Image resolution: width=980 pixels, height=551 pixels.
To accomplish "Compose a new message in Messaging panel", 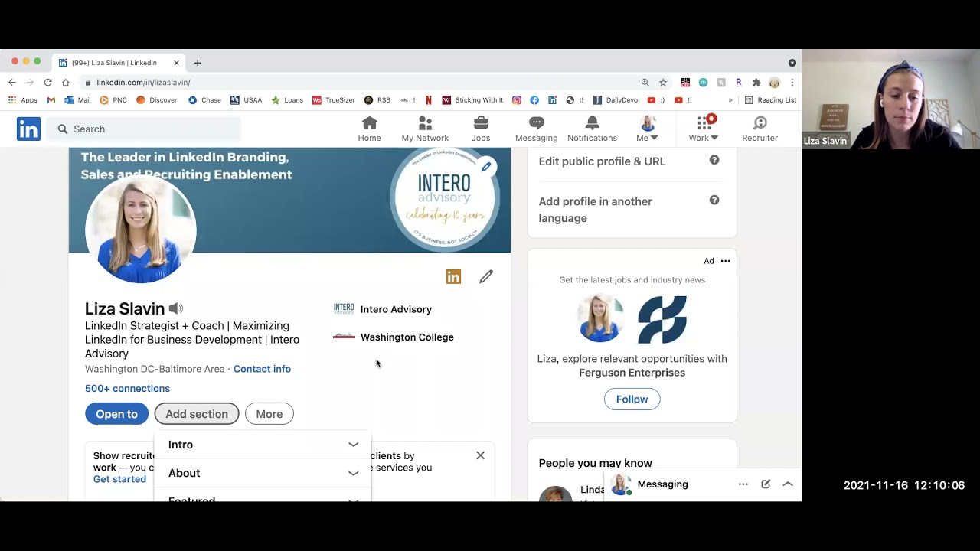I will pyautogui.click(x=766, y=484).
